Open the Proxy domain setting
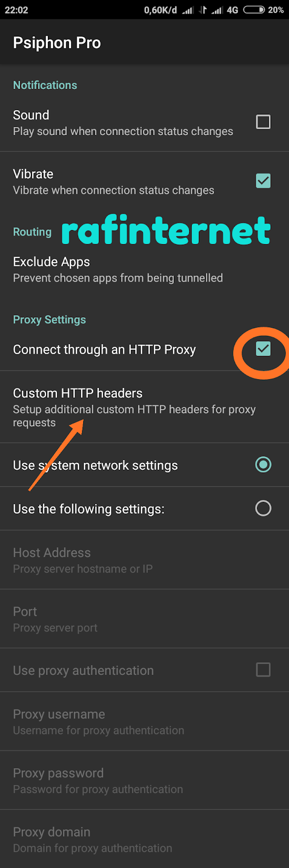Screen dimensions: 289x868 (x=144, y=839)
